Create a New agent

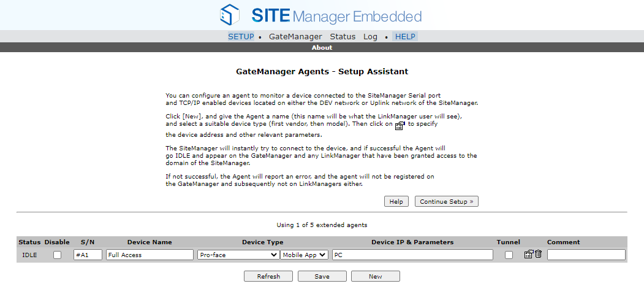click(375, 276)
